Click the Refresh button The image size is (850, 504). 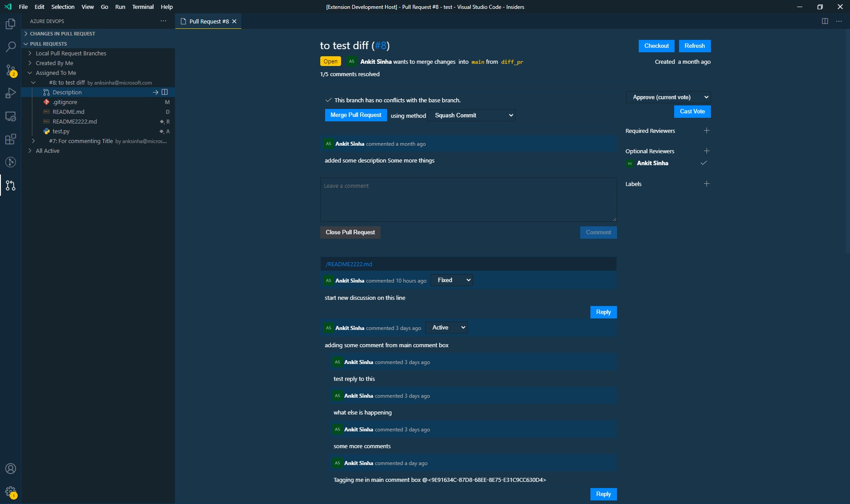(695, 46)
